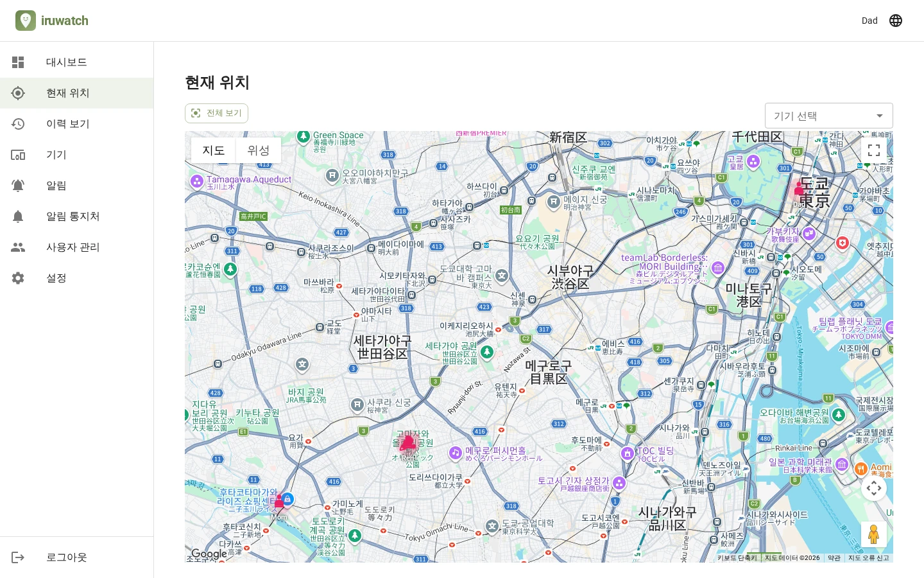Click the Dad device marker near Tokyo
924x578 pixels.
tap(799, 188)
